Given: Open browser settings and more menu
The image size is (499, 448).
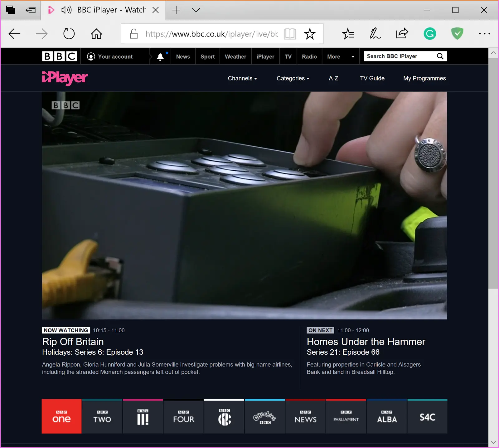Looking at the screenshot, I should click(x=484, y=34).
